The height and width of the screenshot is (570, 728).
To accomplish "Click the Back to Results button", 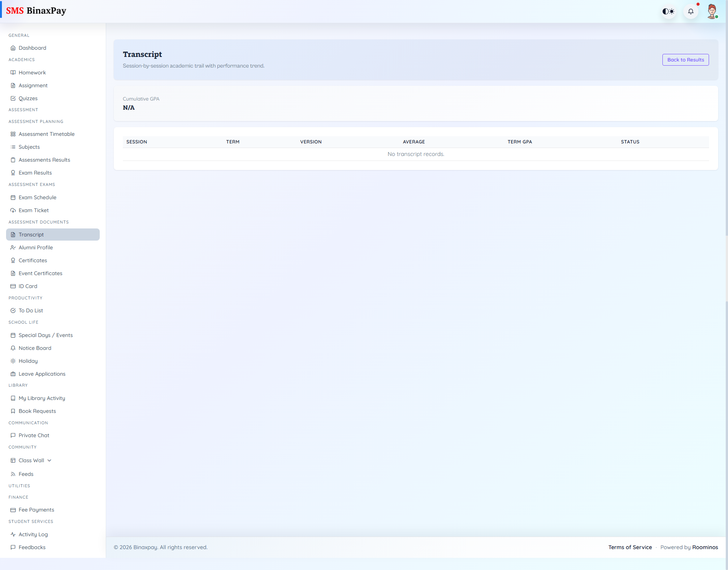I will click(x=685, y=60).
